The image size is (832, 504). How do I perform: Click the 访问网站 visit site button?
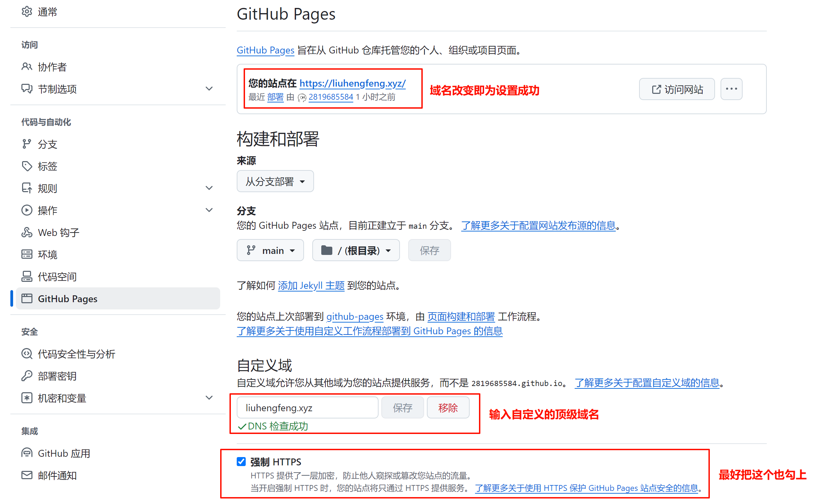coord(676,89)
